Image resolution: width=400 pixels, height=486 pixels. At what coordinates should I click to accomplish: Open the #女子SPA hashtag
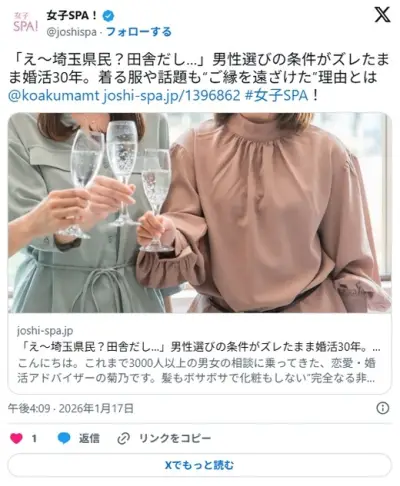pyautogui.click(x=276, y=96)
